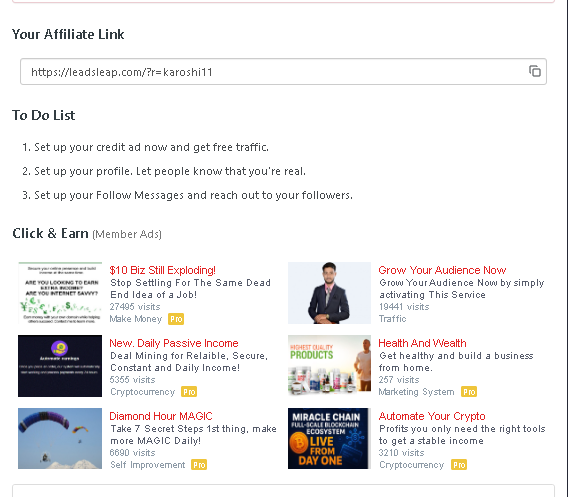View the paragliding ad thumbnail
568x497 pixels.
coord(60,439)
